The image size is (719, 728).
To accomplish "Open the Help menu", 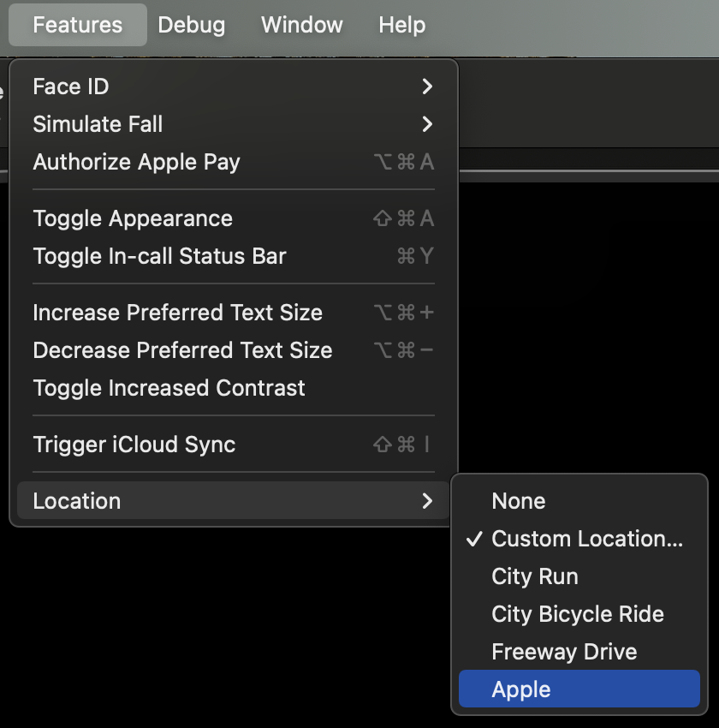I will (x=401, y=25).
